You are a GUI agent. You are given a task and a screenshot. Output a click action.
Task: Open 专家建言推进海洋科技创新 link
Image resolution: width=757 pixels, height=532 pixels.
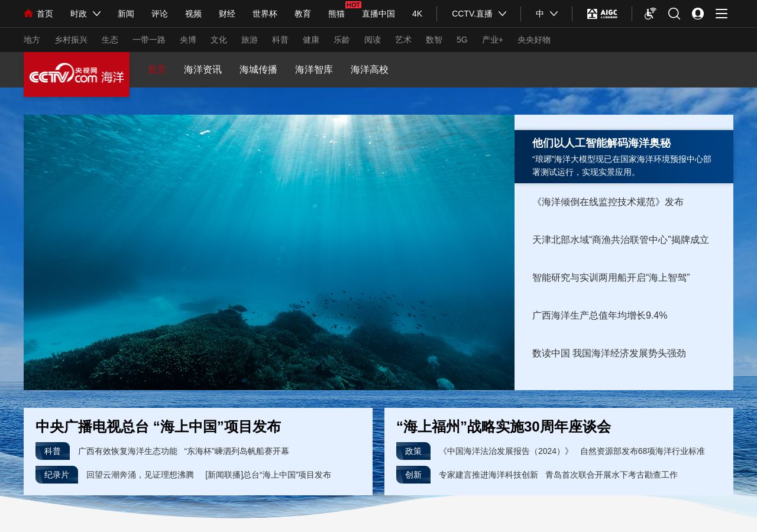tap(489, 475)
